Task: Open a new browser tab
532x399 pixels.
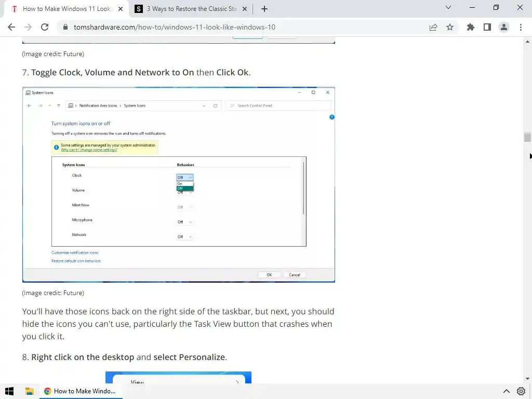Action: coord(264,9)
